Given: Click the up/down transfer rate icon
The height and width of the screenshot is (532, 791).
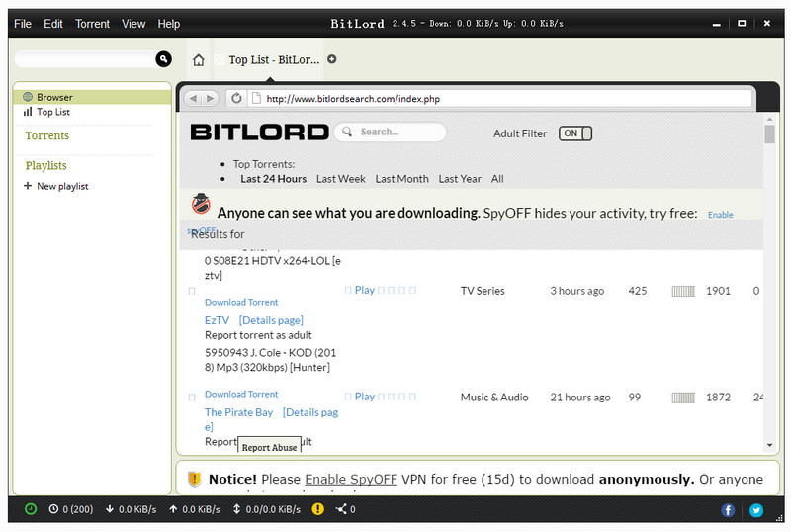Looking at the screenshot, I should (236, 509).
